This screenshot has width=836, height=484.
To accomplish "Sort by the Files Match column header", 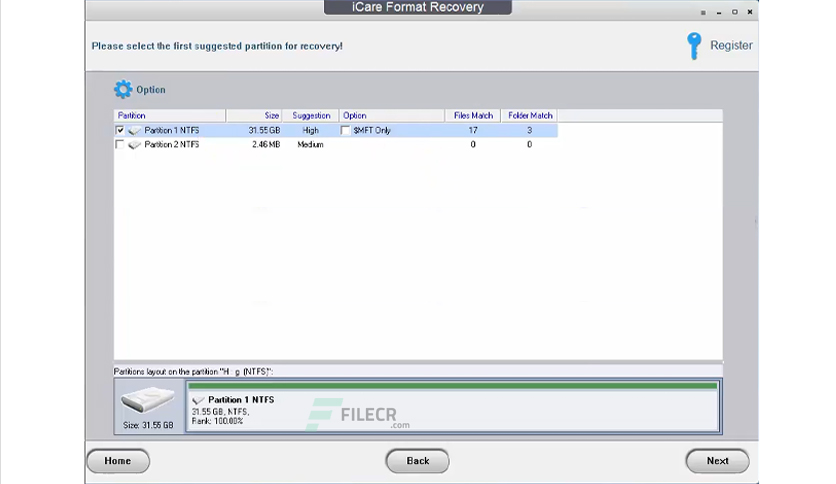I will click(473, 116).
